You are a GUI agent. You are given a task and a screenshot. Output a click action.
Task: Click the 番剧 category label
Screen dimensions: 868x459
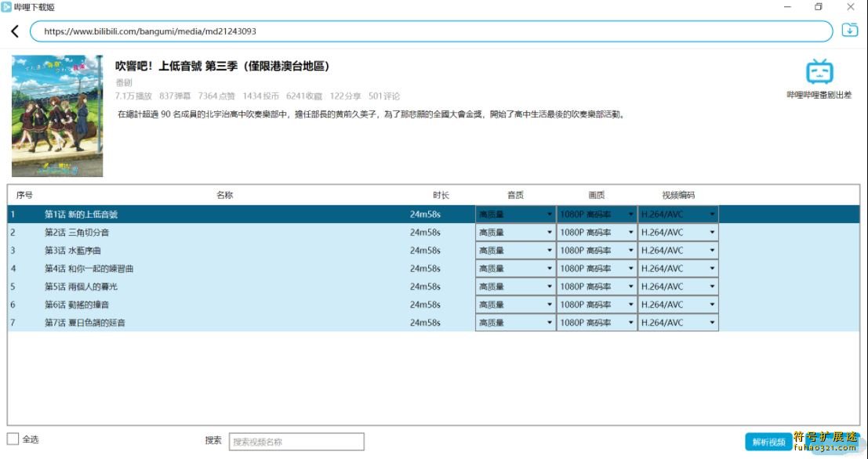click(x=124, y=82)
